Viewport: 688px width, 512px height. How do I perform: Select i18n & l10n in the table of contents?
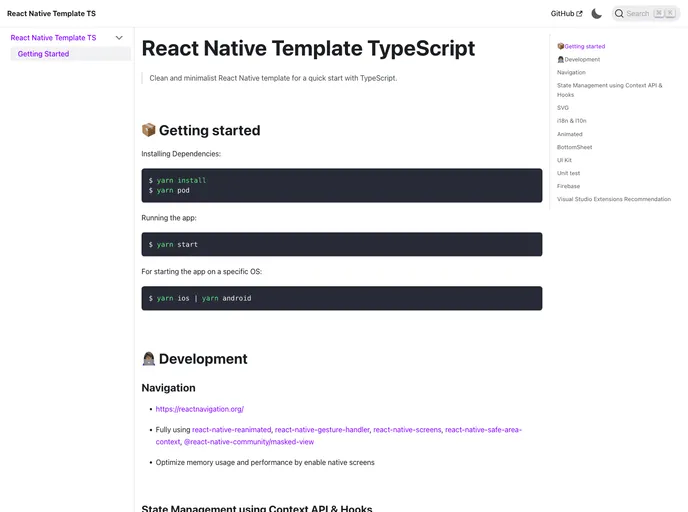(572, 121)
